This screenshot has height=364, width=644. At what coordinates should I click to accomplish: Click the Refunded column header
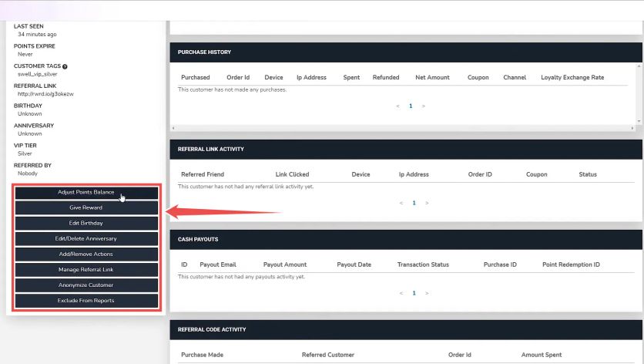click(386, 77)
